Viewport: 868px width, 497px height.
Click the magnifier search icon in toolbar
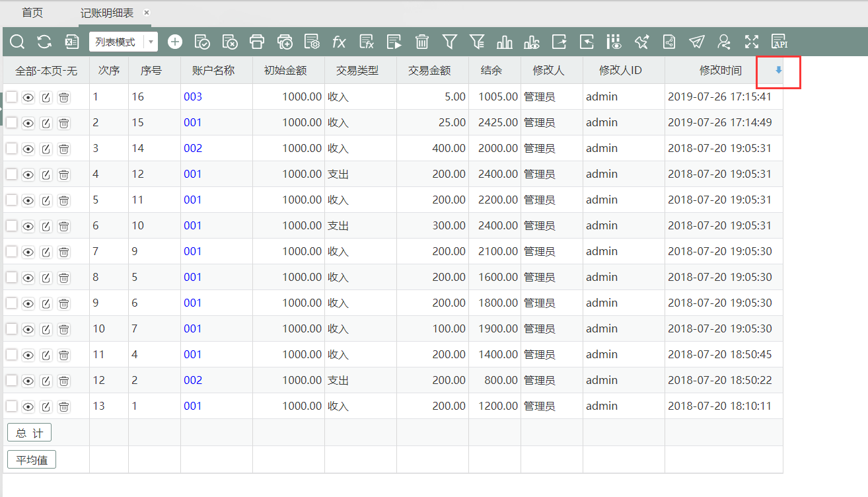point(18,42)
